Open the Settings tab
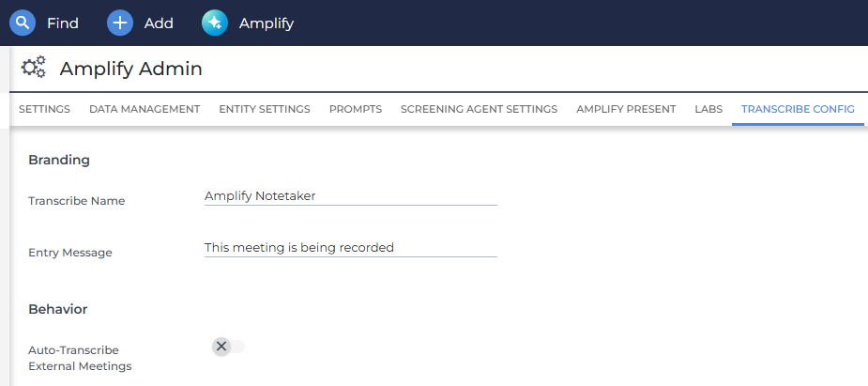 (44, 109)
